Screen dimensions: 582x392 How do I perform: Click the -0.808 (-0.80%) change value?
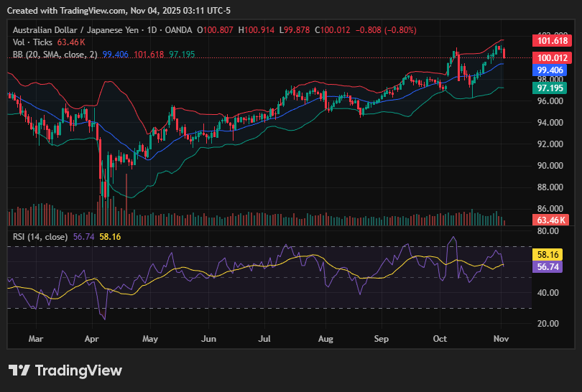pos(390,30)
